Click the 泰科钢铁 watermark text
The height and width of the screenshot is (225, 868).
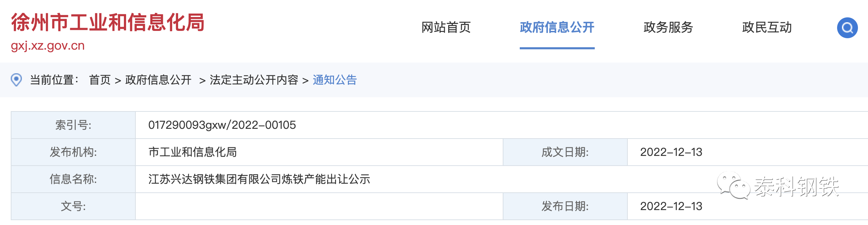point(797,187)
